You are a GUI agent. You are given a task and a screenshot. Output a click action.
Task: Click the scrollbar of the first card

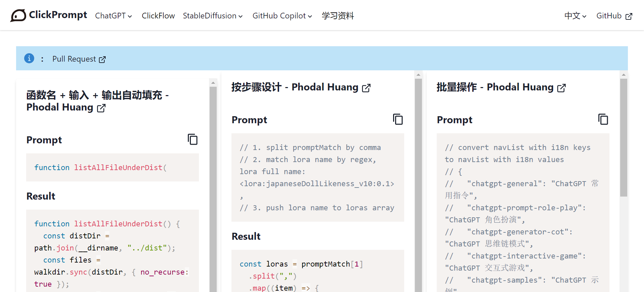coord(213,189)
